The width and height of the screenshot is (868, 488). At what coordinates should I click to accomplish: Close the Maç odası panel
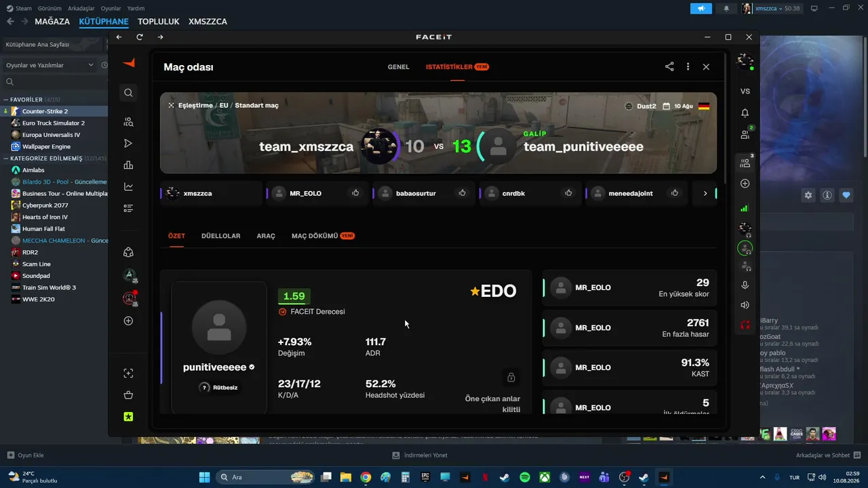pyautogui.click(x=706, y=66)
